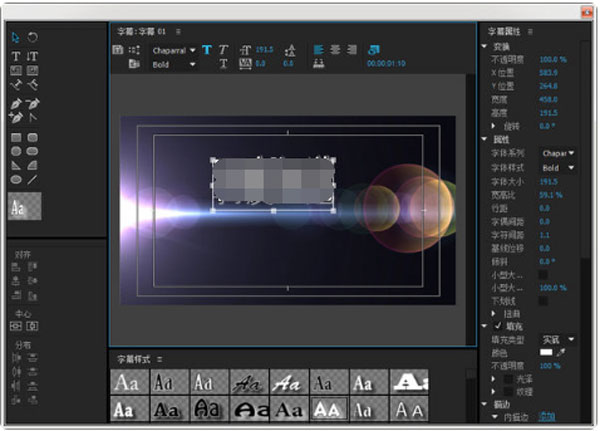Choose the Vertical Type tool
The height and width of the screenshot is (431, 600).
coord(32,55)
